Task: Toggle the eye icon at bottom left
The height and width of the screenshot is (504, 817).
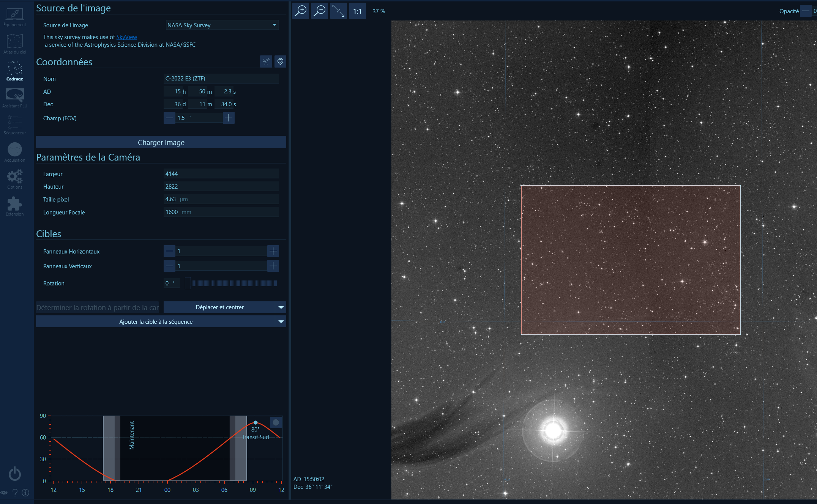Action: click(x=4, y=493)
